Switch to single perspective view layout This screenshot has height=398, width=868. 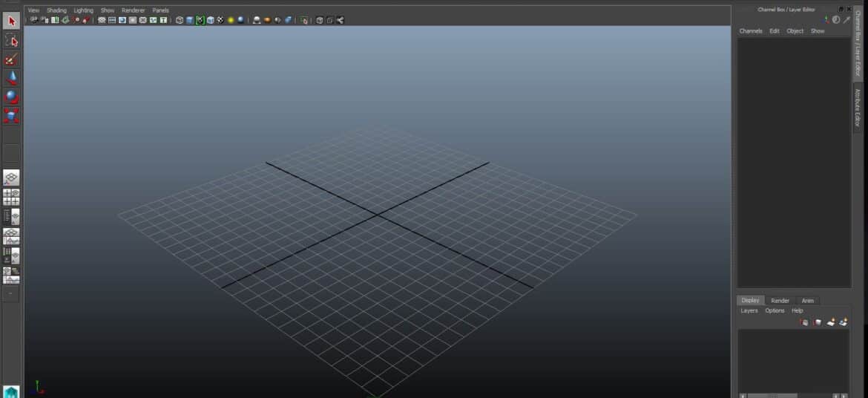11,177
